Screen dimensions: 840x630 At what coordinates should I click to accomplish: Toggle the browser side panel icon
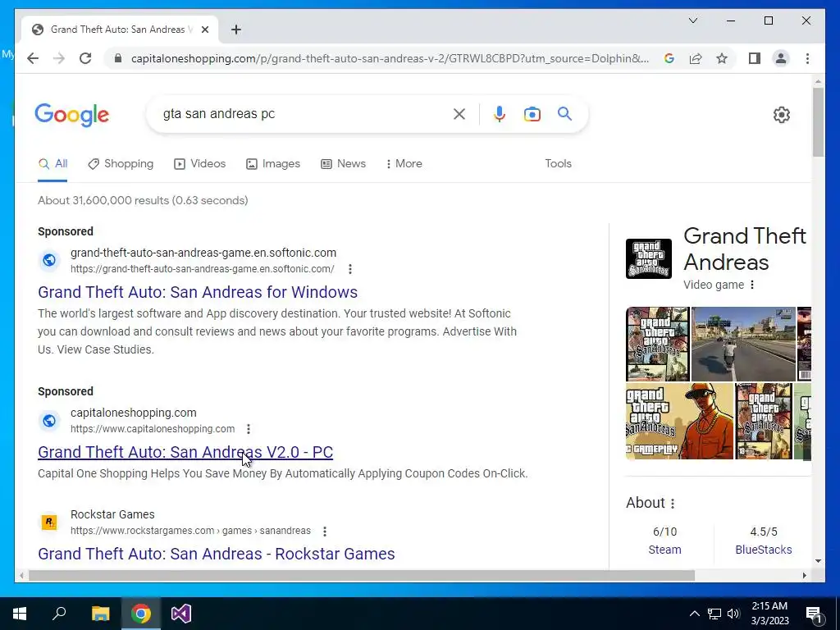(755, 58)
